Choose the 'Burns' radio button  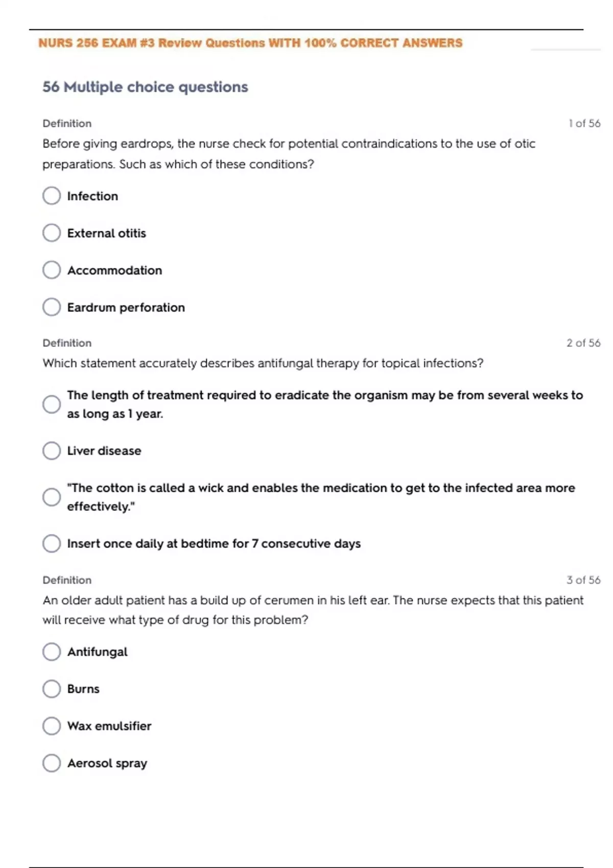(52, 689)
